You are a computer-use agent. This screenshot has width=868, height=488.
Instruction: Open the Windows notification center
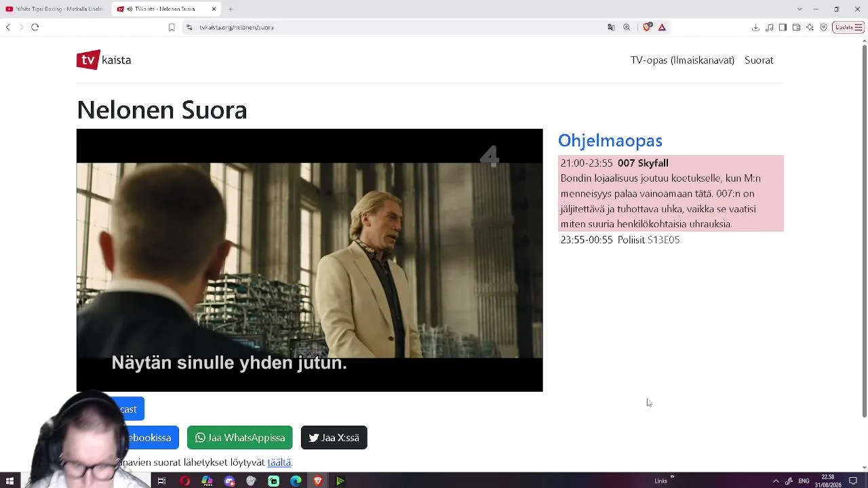853,481
